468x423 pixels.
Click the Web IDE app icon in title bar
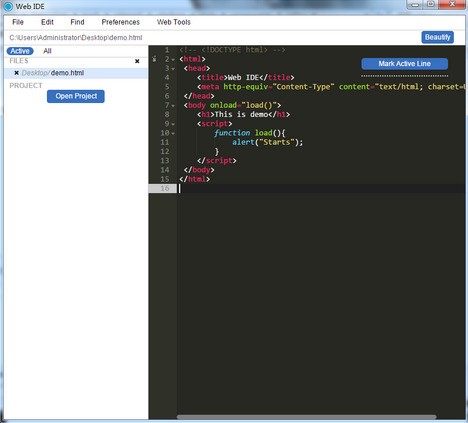click(x=8, y=6)
